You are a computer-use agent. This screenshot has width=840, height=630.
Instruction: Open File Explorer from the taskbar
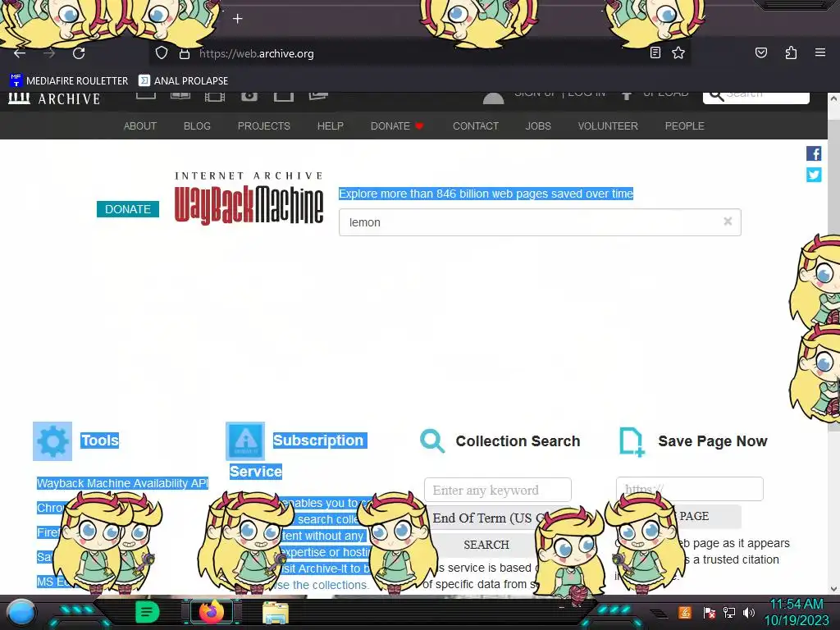[276, 613]
